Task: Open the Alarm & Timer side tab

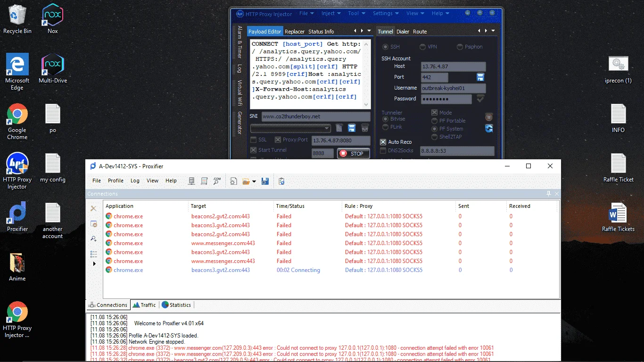Action: click(239, 42)
